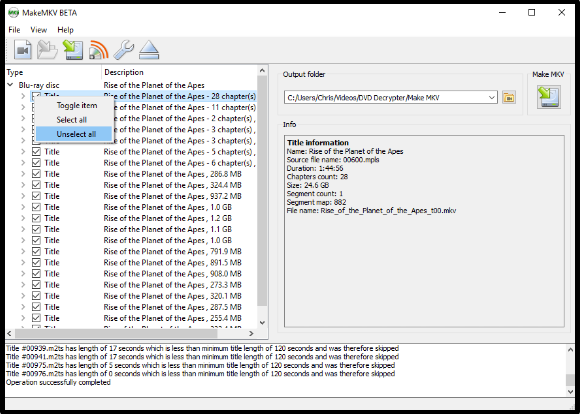The image size is (580, 414).
Task: Select the 28 chapter(s) title description
Action: coord(180,96)
